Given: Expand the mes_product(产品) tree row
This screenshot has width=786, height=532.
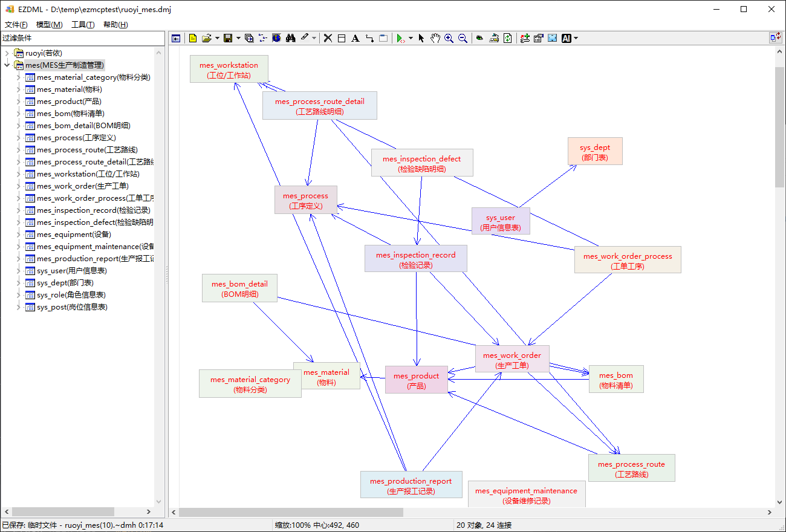Looking at the screenshot, I should (x=18, y=102).
